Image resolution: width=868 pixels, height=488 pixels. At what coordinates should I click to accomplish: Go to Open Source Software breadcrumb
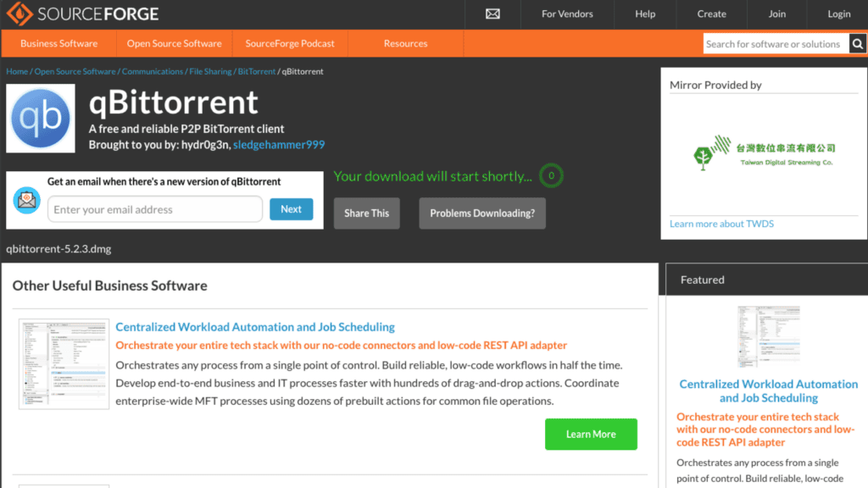[x=75, y=71]
